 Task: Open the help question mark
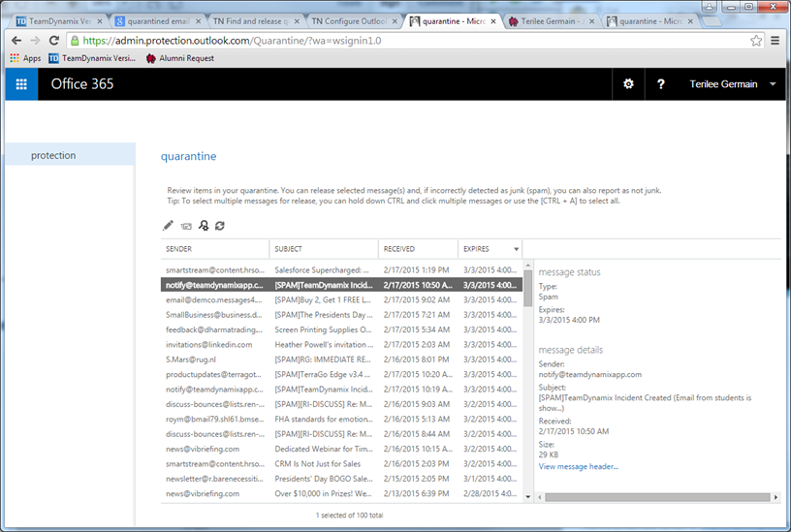tap(661, 84)
